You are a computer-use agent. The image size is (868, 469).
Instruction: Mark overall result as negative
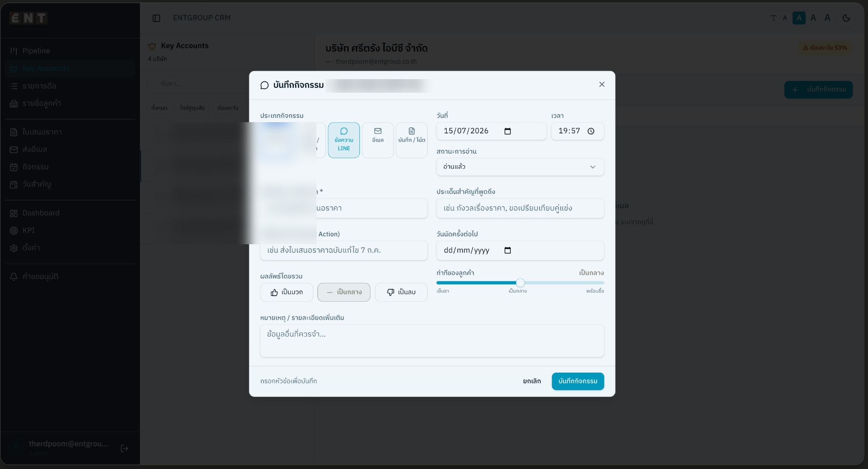tap(401, 292)
